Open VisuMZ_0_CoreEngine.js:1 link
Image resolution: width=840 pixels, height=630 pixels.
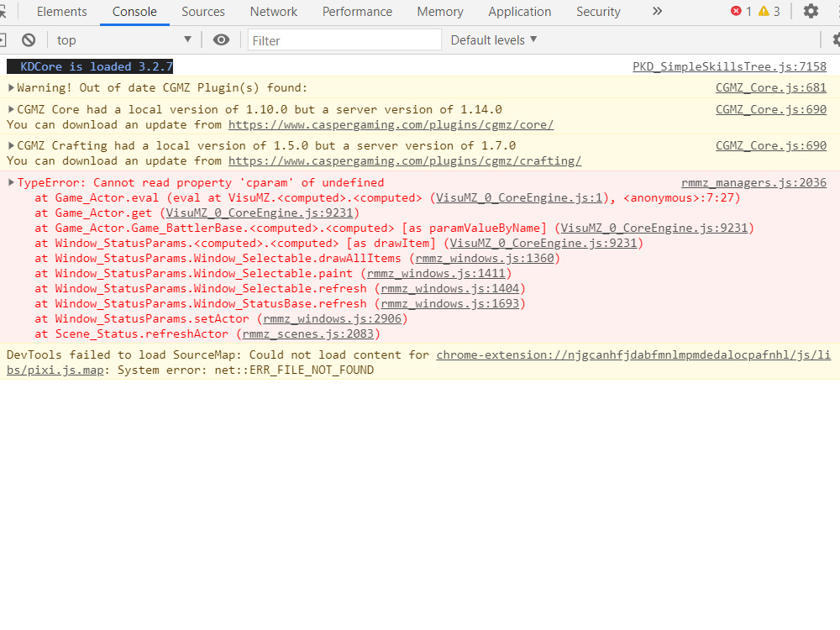point(519,197)
